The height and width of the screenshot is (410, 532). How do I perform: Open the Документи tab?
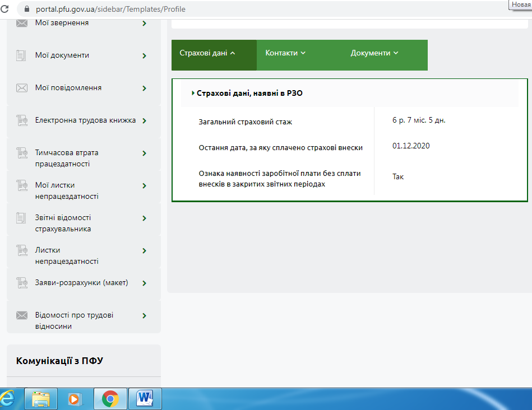coord(374,53)
